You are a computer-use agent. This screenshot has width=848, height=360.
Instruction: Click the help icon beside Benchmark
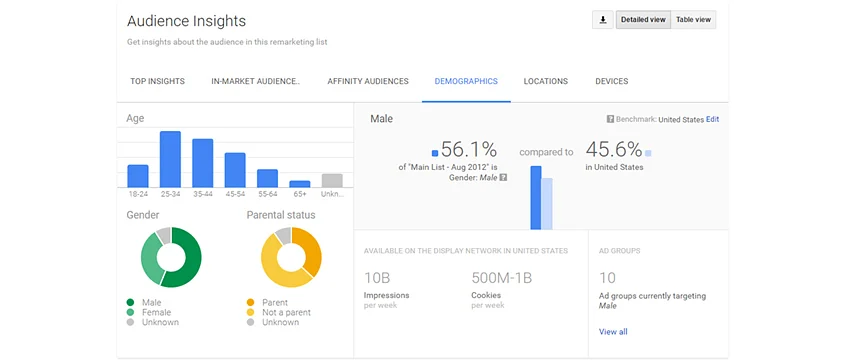(x=611, y=119)
